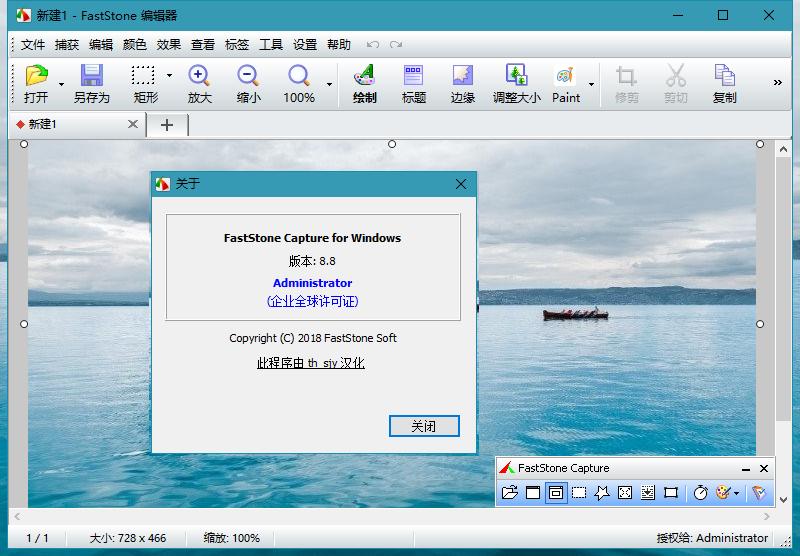
Task: Expand the output palette dropdown arrow in the Capture panel
Action: click(736, 493)
